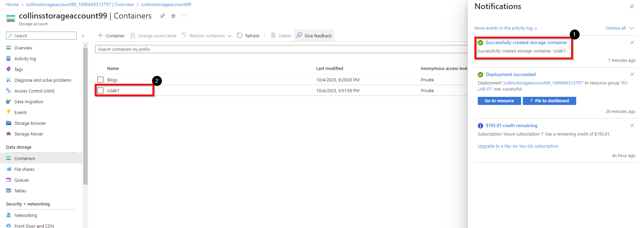Pin the Containers page with pushpin icon
644x228 pixels.
163,16
